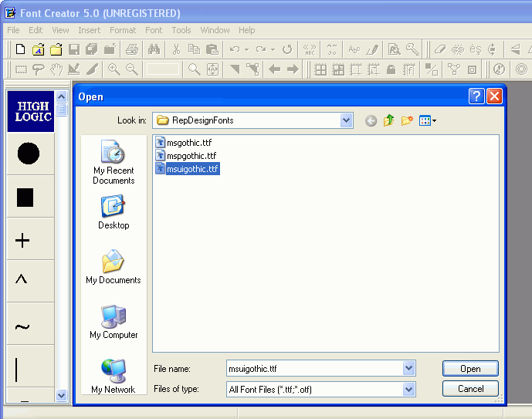Click the Save icon in toolbar
This screenshot has height=419, width=532.
point(74,49)
